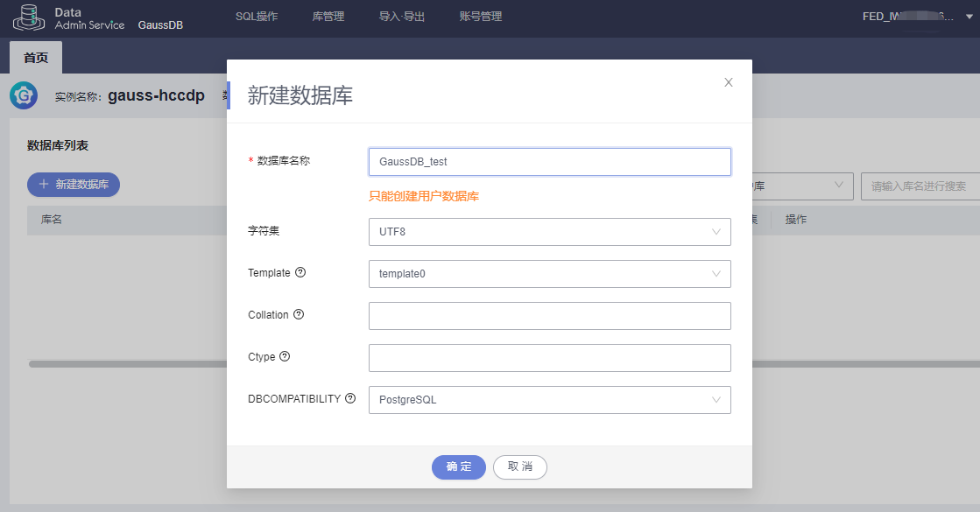Focus the 数据库名称 input field
Viewport: 980px width, 512px height.
click(549, 162)
